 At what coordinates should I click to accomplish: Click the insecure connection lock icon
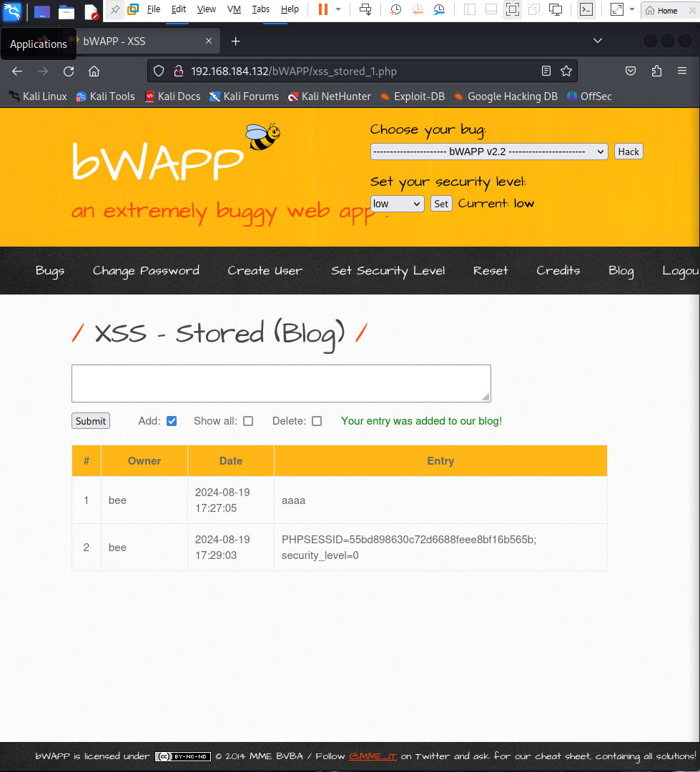pyautogui.click(x=179, y=71)
